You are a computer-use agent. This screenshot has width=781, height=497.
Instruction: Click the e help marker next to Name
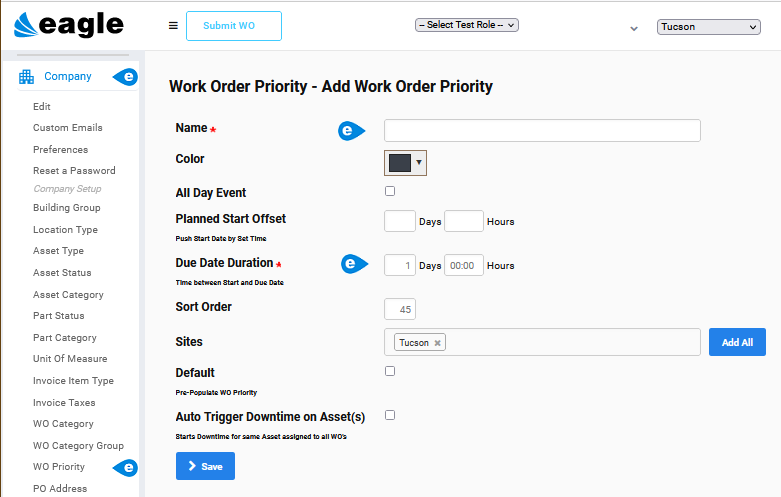pos(351,131)
